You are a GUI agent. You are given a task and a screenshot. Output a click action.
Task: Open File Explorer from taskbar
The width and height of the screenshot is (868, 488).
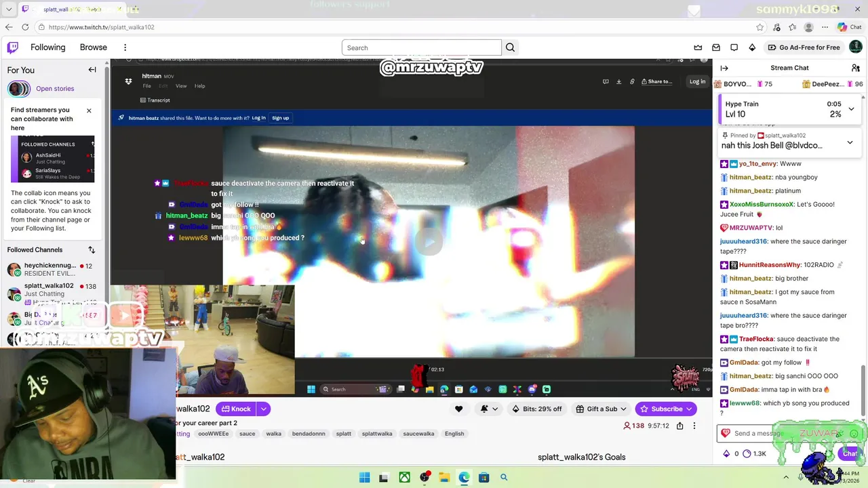pyautogui.click(x=444, y=478)
